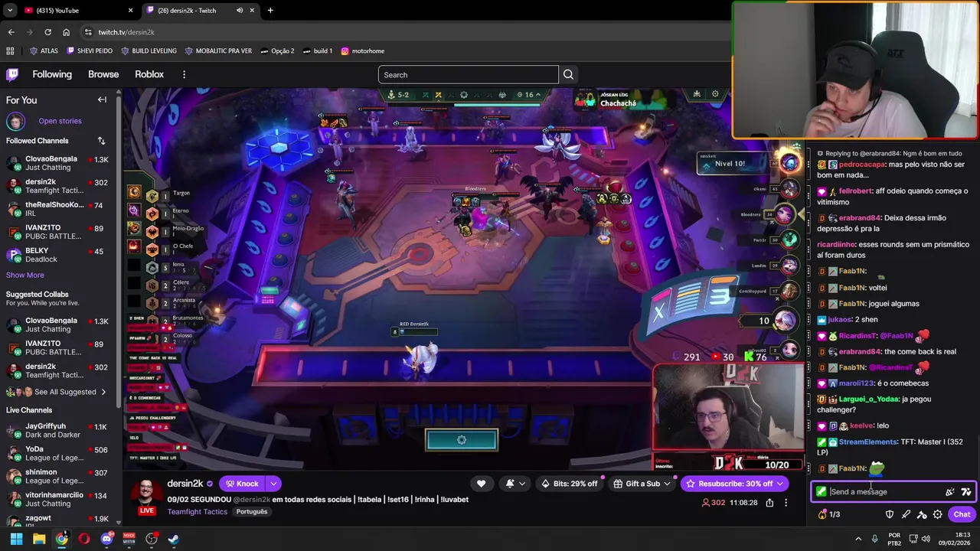
Task: Open chat settings gear
Action: tap(937, 514)
